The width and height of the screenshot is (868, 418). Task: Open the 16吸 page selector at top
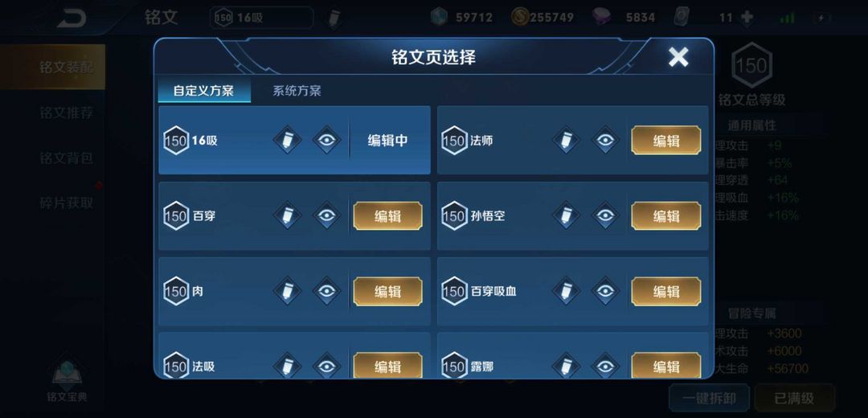coord(261,18)
